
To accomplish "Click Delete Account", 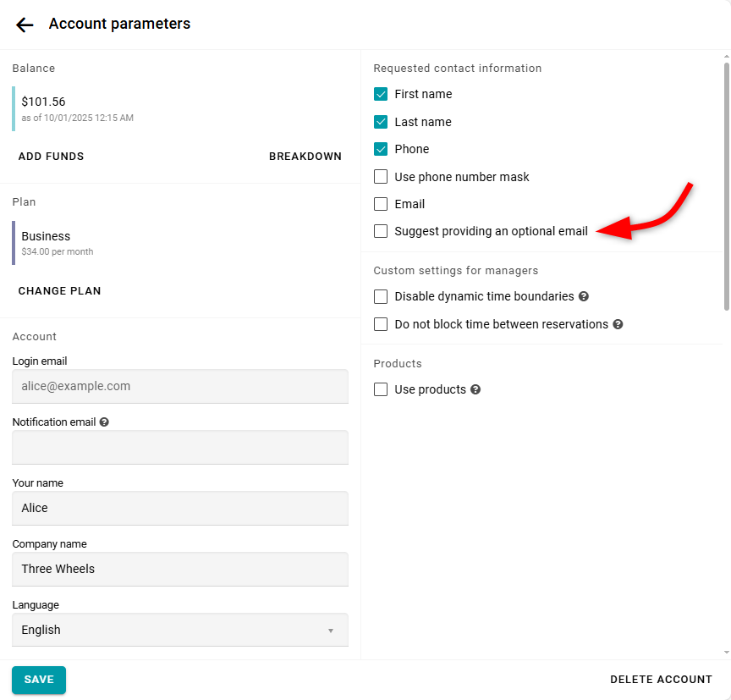I will (661, 679).
